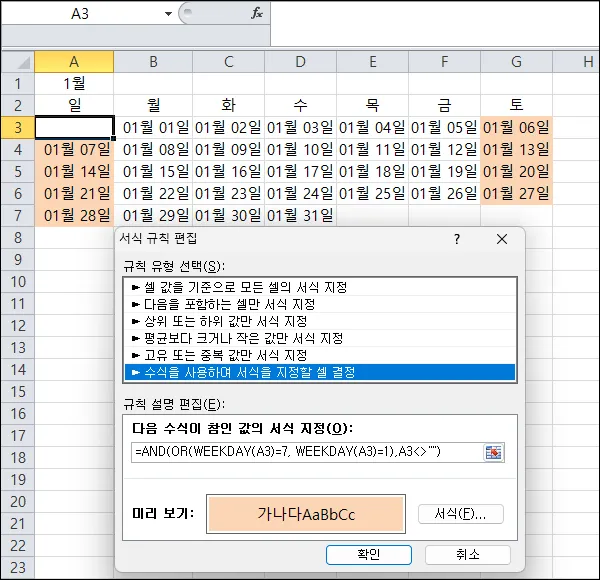Image resolution: width=600 pixels, height=580 pixels.
Task: Click the 수 weekday header cell
Action: 300,105
